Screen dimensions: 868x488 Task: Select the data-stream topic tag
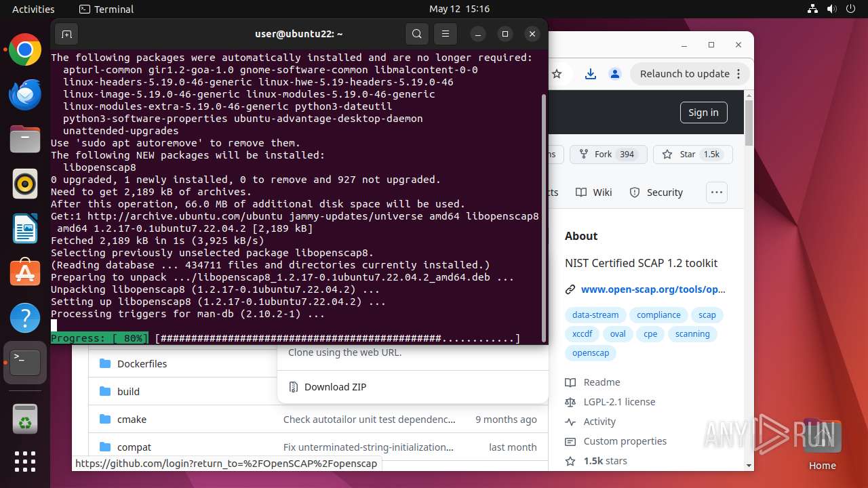[595, 314]
